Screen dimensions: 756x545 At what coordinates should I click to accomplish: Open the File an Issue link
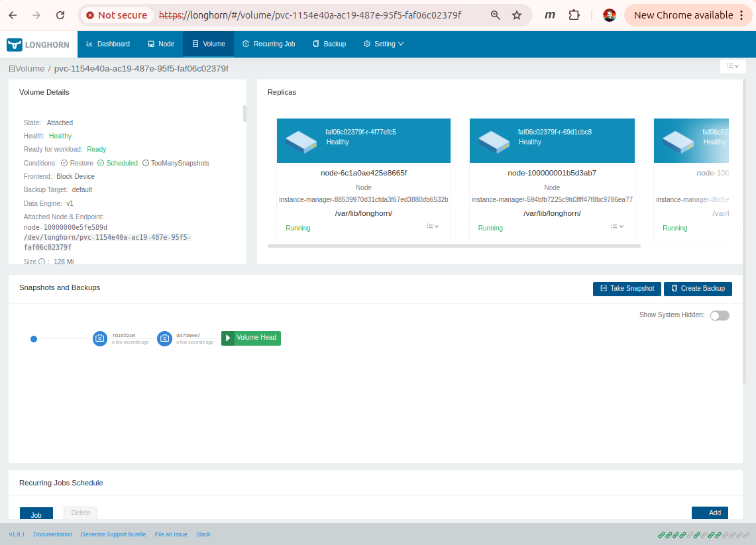coord(171,534)
